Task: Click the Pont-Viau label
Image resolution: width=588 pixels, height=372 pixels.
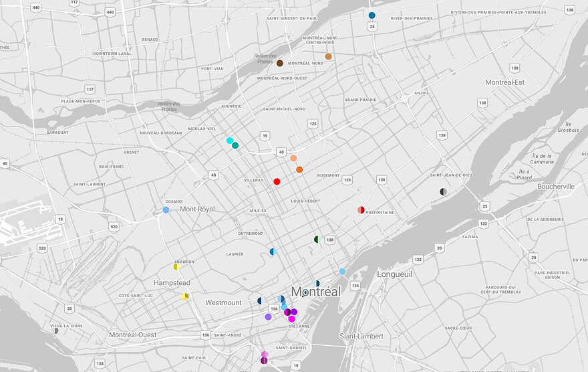Action: pos(212,69)
